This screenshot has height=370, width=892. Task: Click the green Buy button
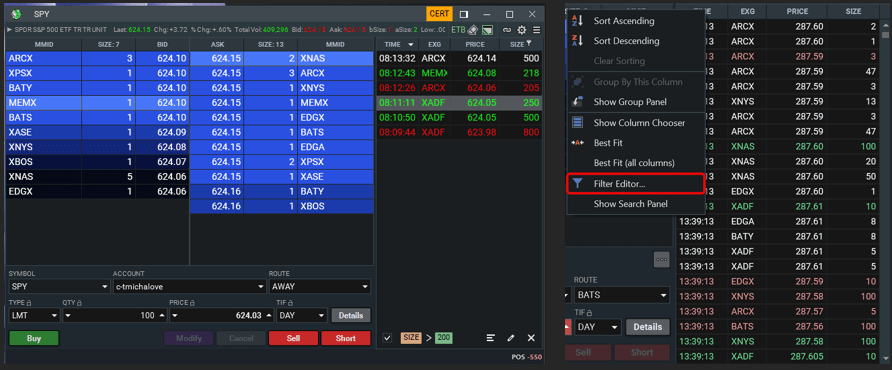(34, 338)
